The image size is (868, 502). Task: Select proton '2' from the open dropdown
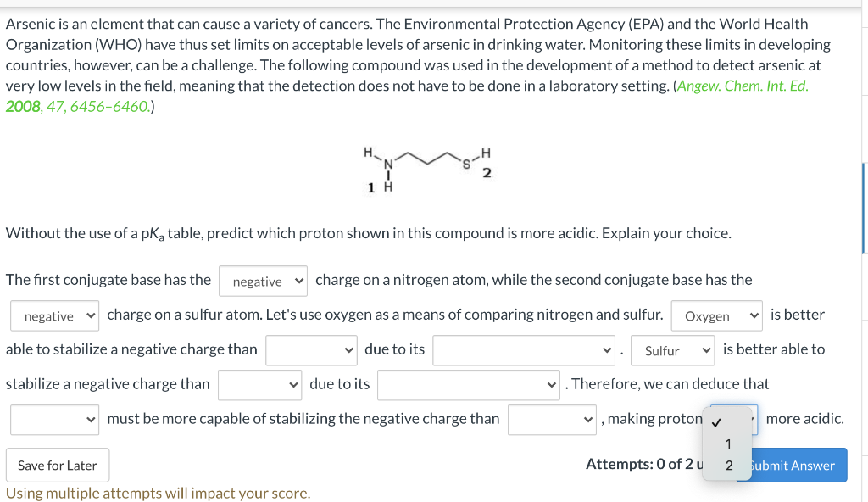pyautogui.click(x=728, y=465)
